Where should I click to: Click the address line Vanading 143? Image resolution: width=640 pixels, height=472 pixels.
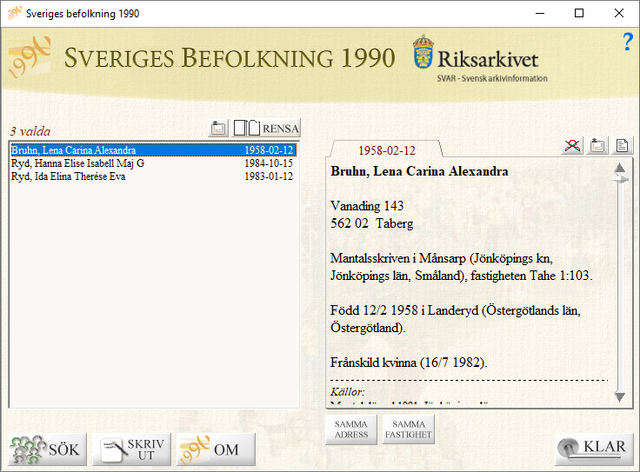tap(367, 206)
